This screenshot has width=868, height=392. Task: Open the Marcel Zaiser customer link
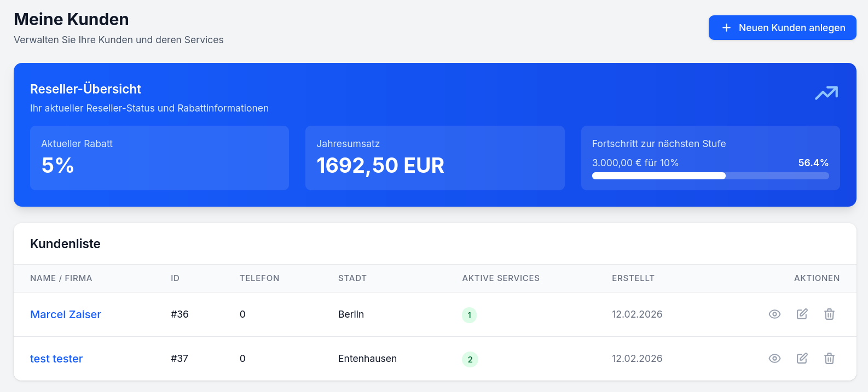pyautogui.click(x=65, y=314)
